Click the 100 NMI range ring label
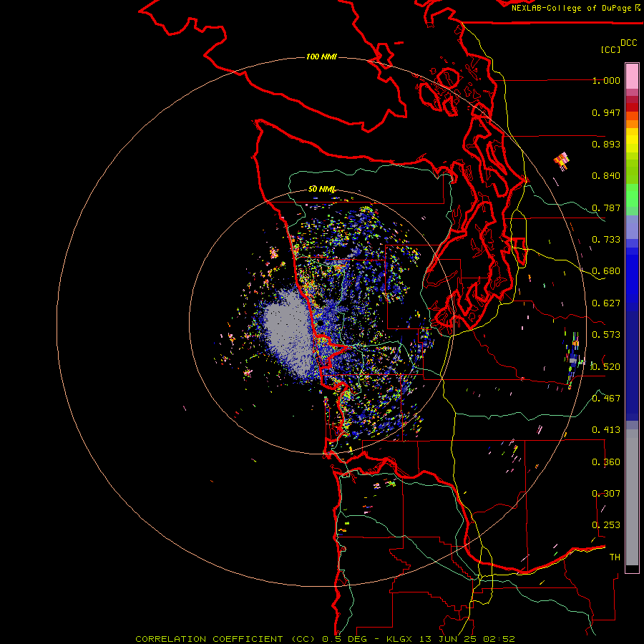The height and width of the screenshot is (644, 644). (321, 57)
